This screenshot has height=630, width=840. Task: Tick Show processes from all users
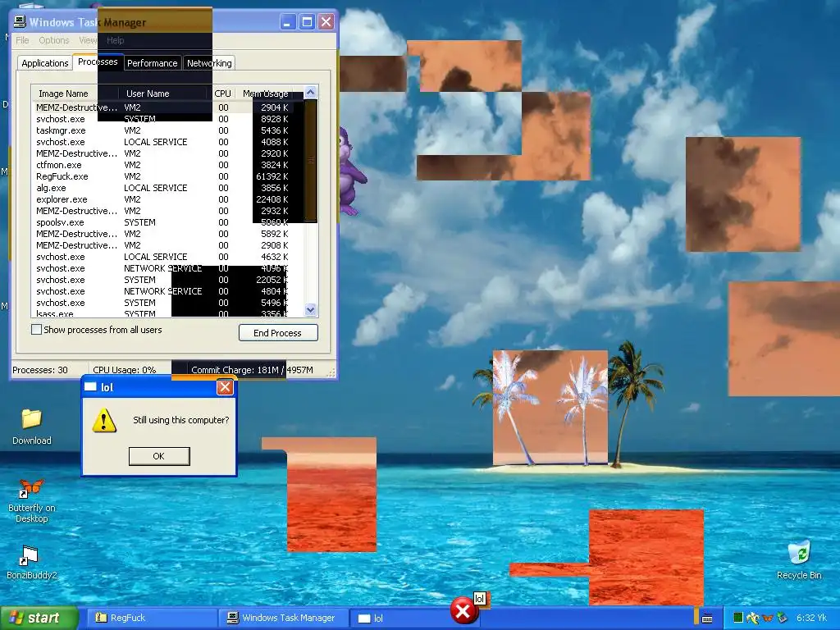tap(36, 330)
